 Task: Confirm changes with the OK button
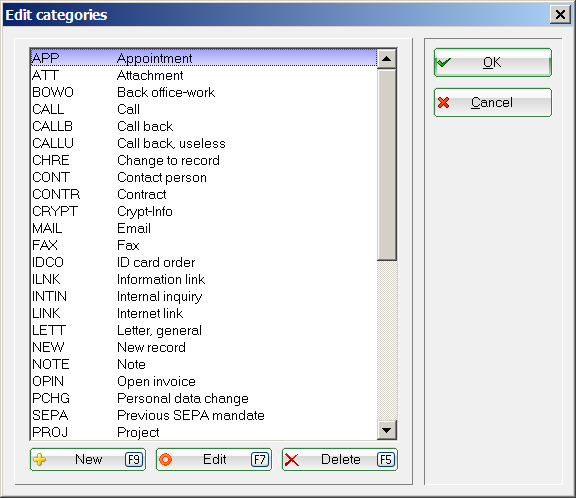point(493,62)
